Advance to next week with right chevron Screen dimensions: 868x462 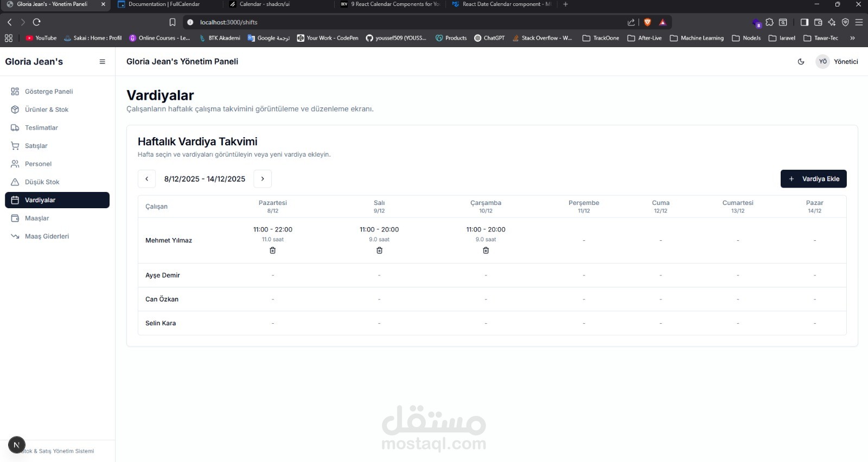tap(263, 179)
